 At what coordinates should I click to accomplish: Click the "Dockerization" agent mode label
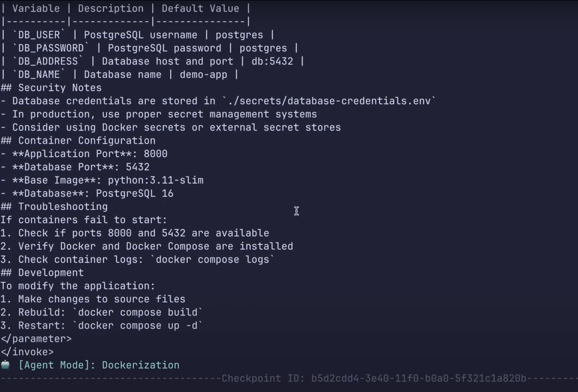pos(140,365)
